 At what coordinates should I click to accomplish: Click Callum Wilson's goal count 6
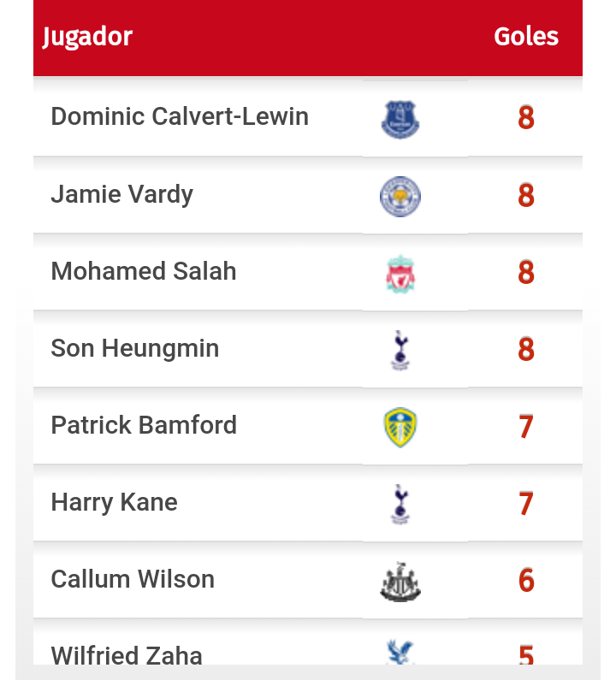[526, 580]
